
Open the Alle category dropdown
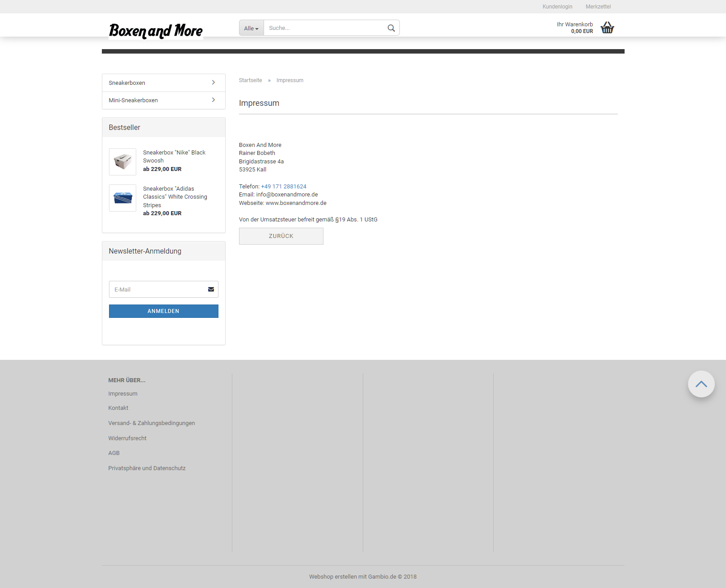coord(251,28)
